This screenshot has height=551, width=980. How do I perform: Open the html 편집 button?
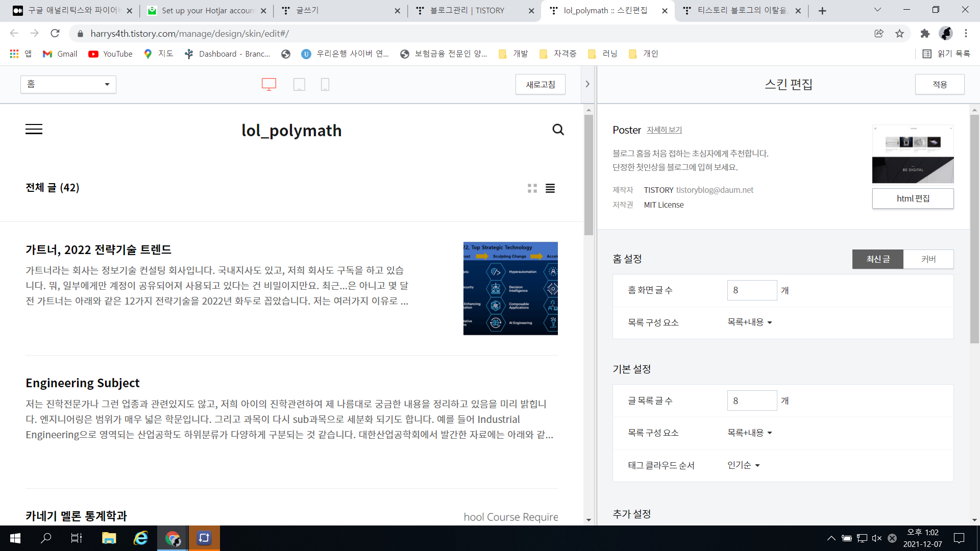pos(913,198)
